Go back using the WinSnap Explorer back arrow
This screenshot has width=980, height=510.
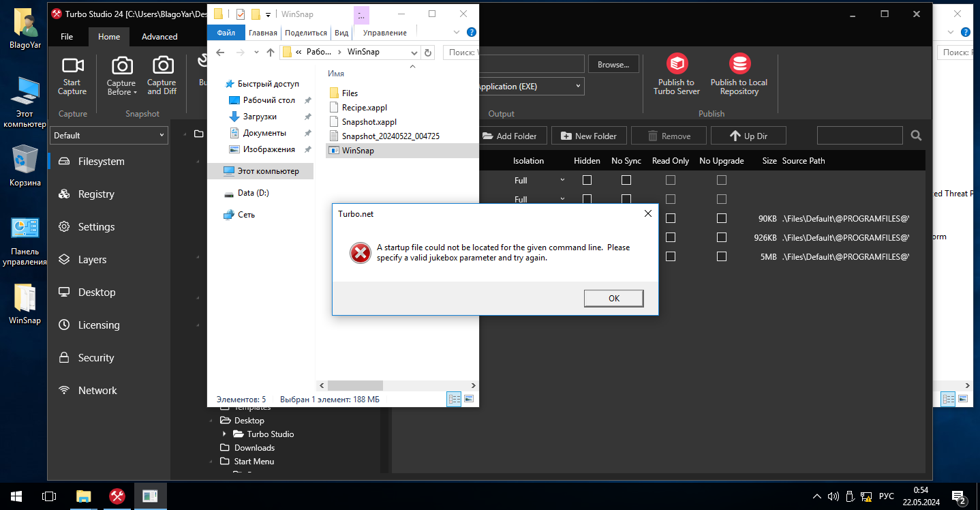[x=220, y=52]
